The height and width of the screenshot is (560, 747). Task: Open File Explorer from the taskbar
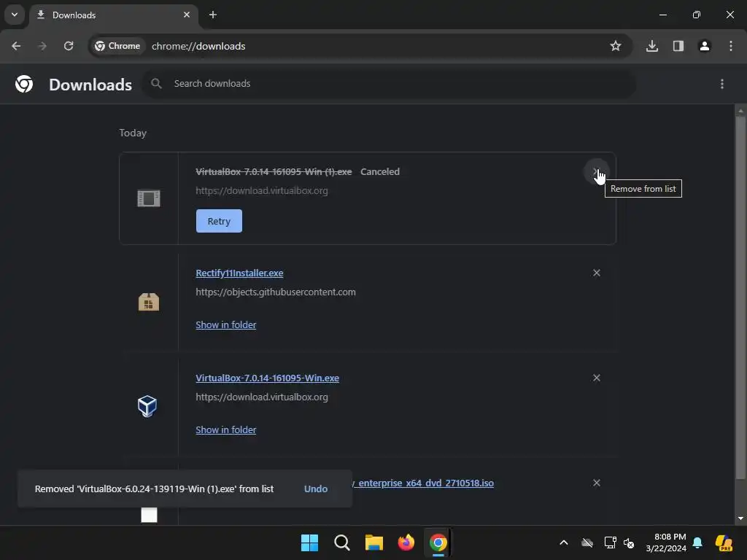point(374,542)
